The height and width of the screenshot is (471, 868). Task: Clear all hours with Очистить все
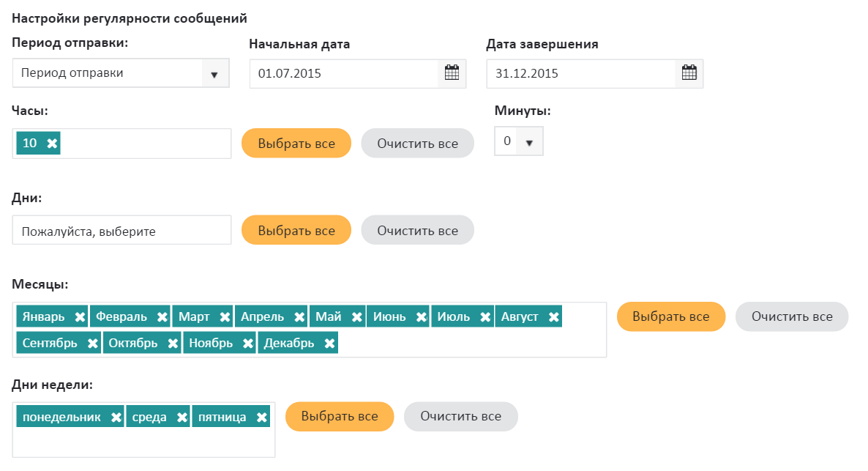(x=417, y=144)
